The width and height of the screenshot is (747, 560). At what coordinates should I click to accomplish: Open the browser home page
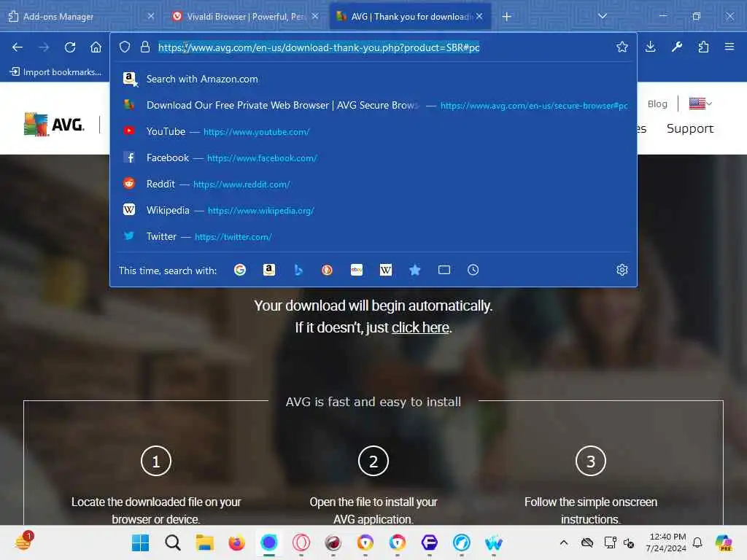(x=96, y=47)
